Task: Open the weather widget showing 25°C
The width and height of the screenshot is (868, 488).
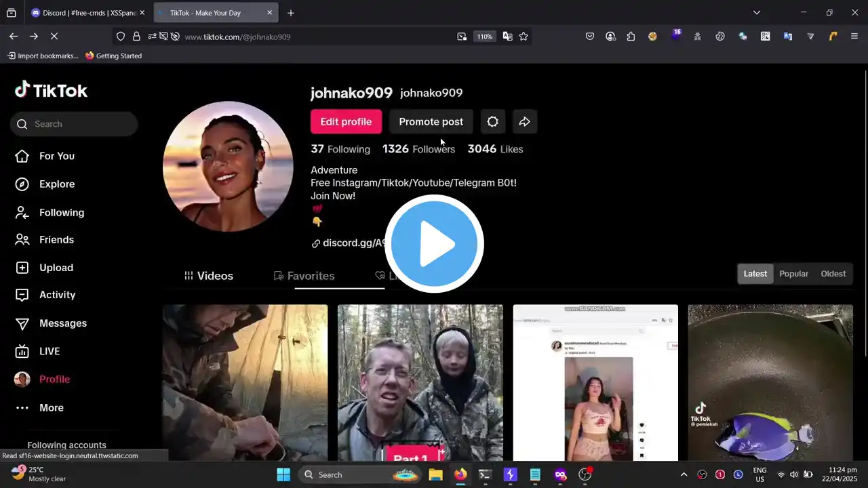Action: click(x=38, y=474)
